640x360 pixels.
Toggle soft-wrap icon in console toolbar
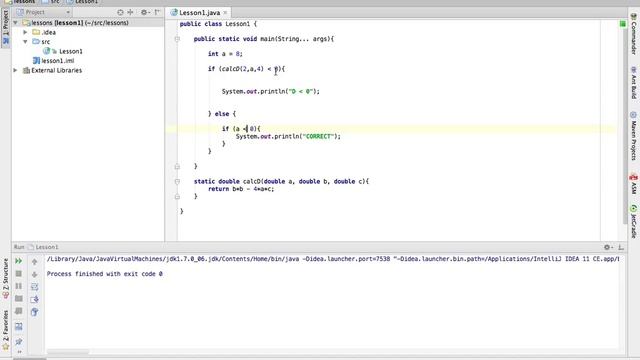pos(34,287)
